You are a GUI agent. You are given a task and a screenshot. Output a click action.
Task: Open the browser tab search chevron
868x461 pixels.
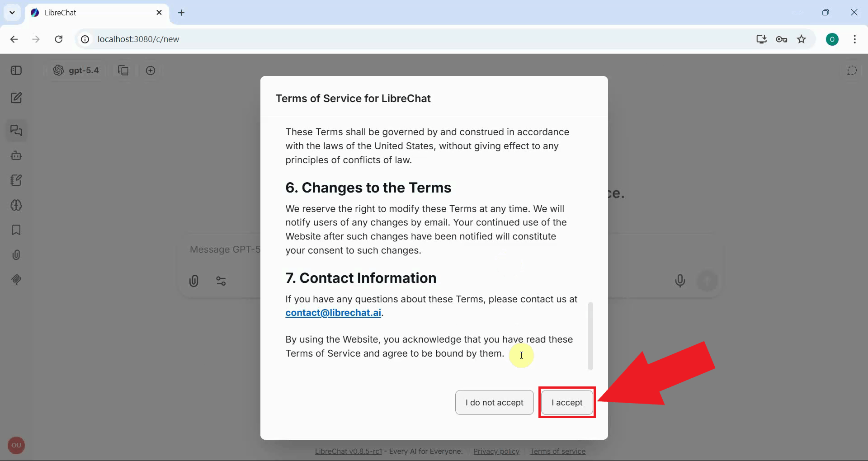coord(12,13)
